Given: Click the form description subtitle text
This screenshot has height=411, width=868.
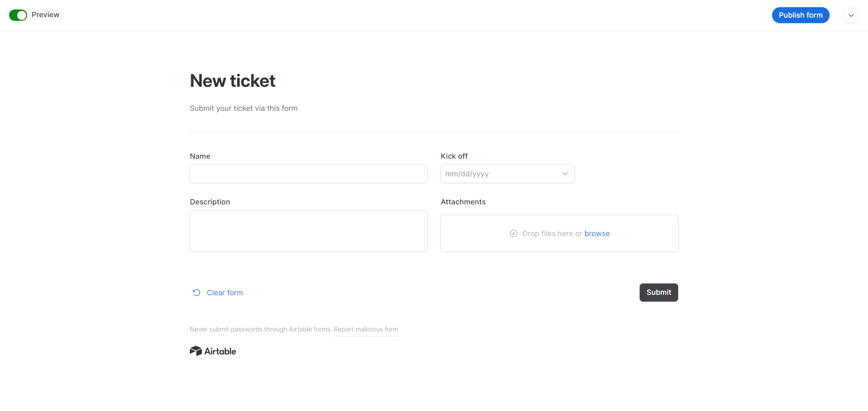Looking at the screenshot, I should 244,108.
